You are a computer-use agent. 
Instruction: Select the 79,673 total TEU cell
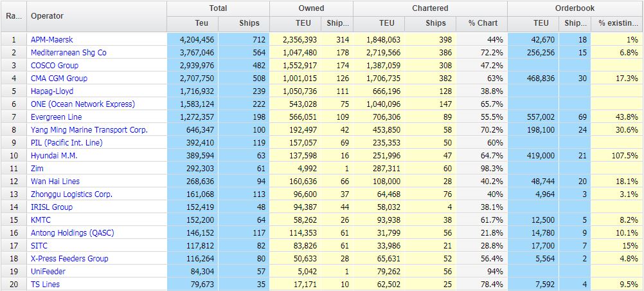click(x=193, y=285)
